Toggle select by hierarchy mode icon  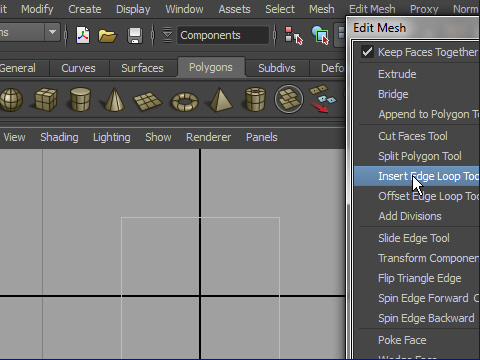[293, 35]
